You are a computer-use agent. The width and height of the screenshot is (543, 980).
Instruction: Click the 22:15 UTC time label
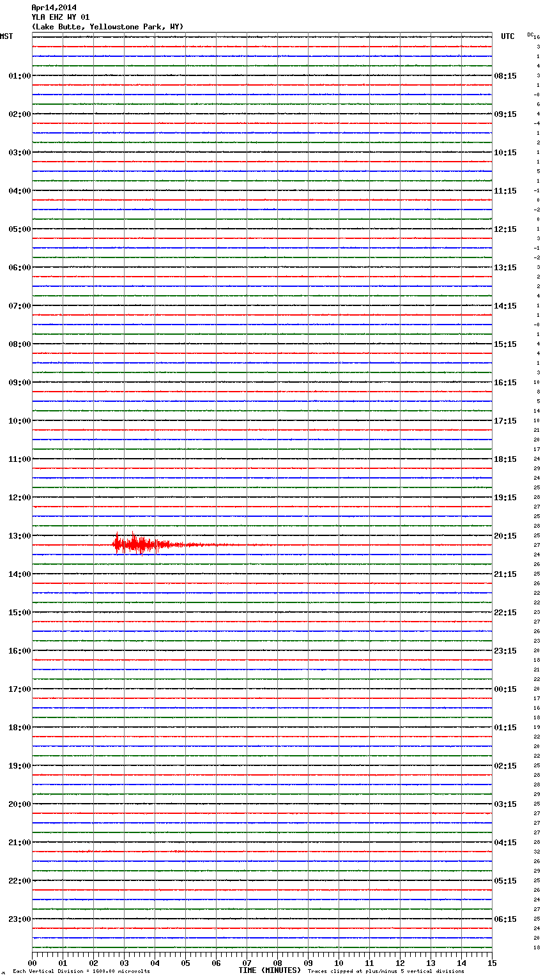coord(505,613)
